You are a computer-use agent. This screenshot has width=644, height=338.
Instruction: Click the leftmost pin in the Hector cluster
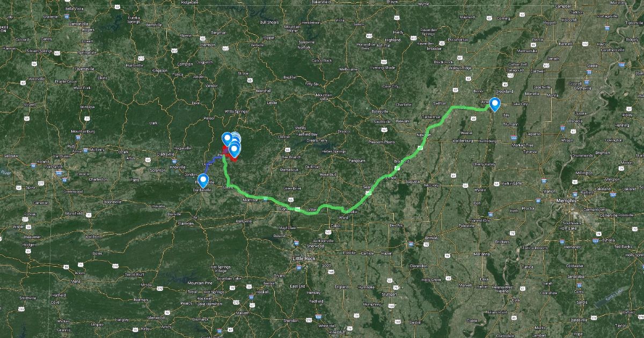(x=226, y=139)
